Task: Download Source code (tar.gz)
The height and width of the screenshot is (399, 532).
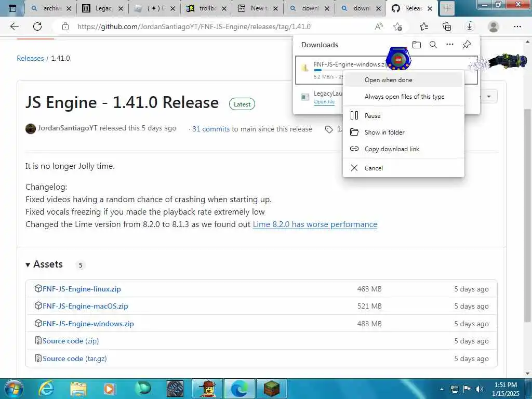Action: pos(74,358)
